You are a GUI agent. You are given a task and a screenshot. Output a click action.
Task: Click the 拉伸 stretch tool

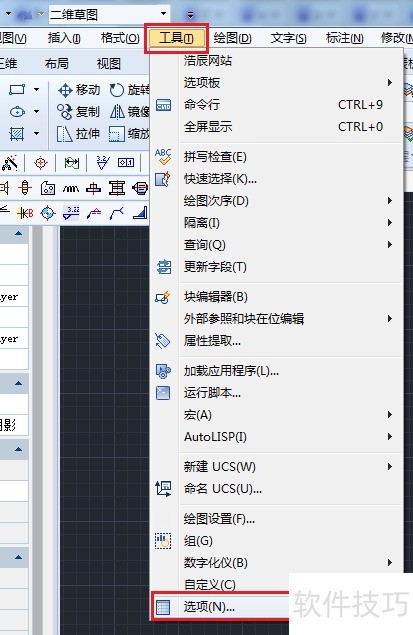78,133
